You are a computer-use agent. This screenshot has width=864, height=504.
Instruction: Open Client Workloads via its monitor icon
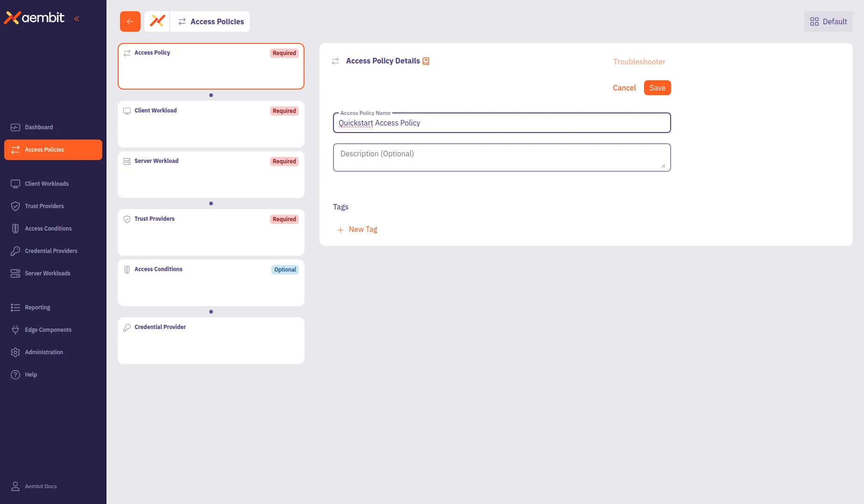tap(15, 183)
